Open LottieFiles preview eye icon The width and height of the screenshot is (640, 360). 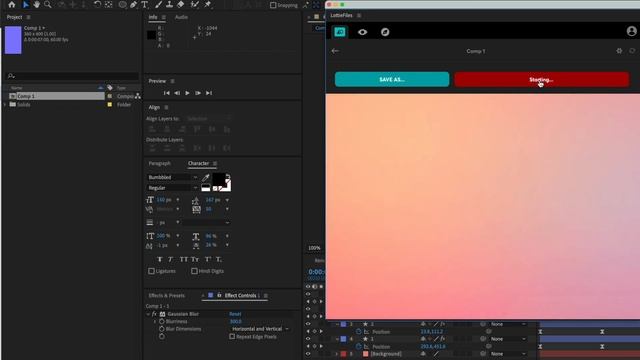[362, 32]
